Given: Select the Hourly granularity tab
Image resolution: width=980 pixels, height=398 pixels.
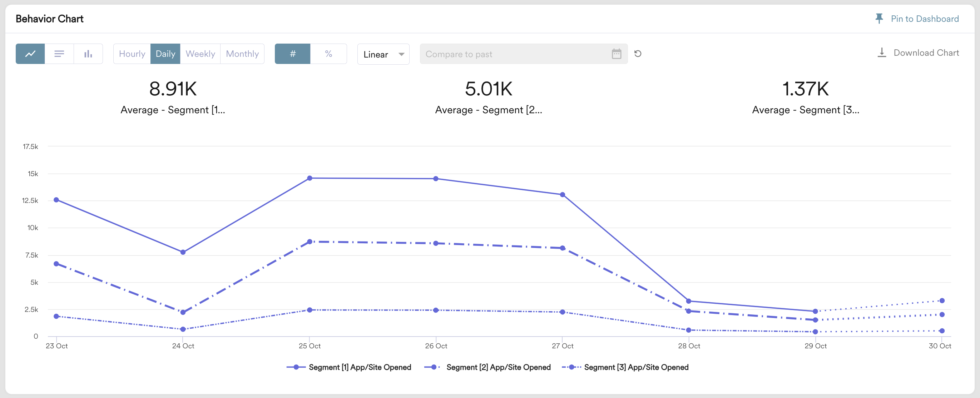Looking at the screenshot, I should [x=132, y=54].
